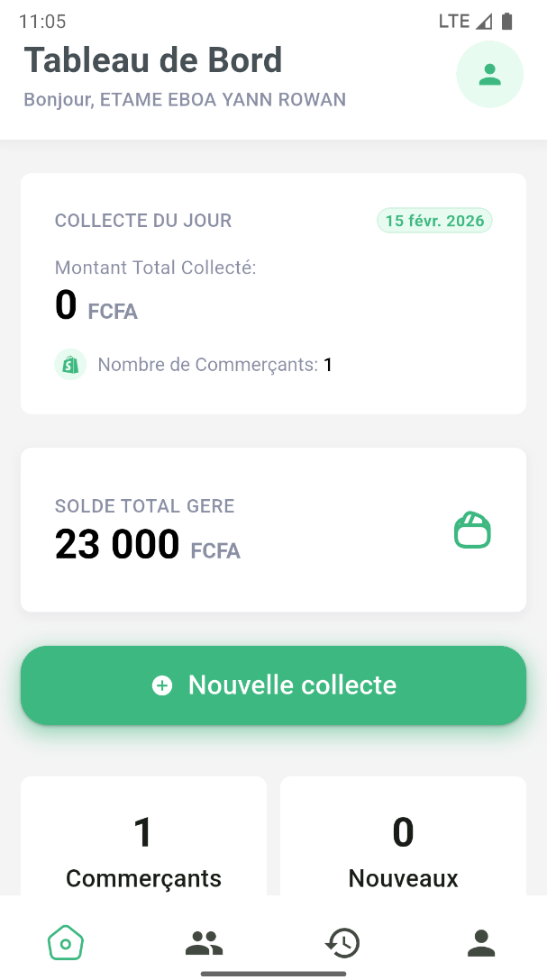This screenshot has height=980, width=547.
Task: Tap the gesture navigation bar at screen bottom
Action: tap(273, 973)
